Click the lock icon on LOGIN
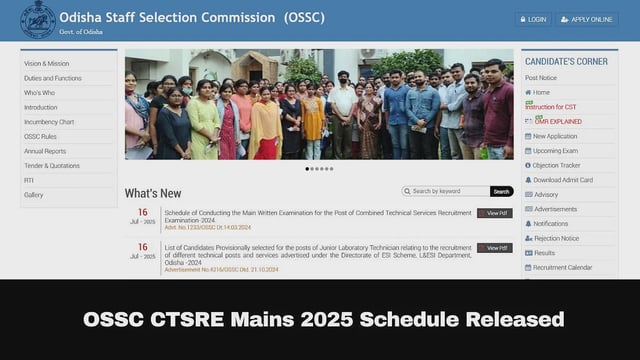This screenshot has height=360, width=640. [x=523, y=19]
